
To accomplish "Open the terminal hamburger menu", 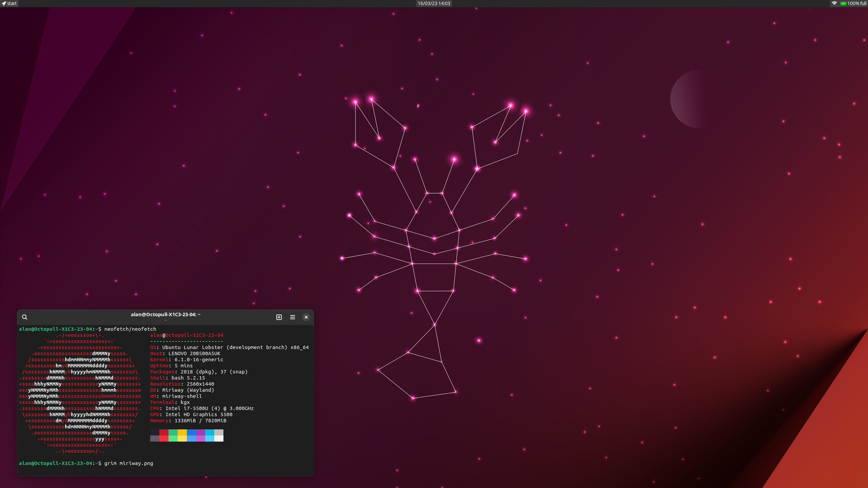I will tap(293, 317).
